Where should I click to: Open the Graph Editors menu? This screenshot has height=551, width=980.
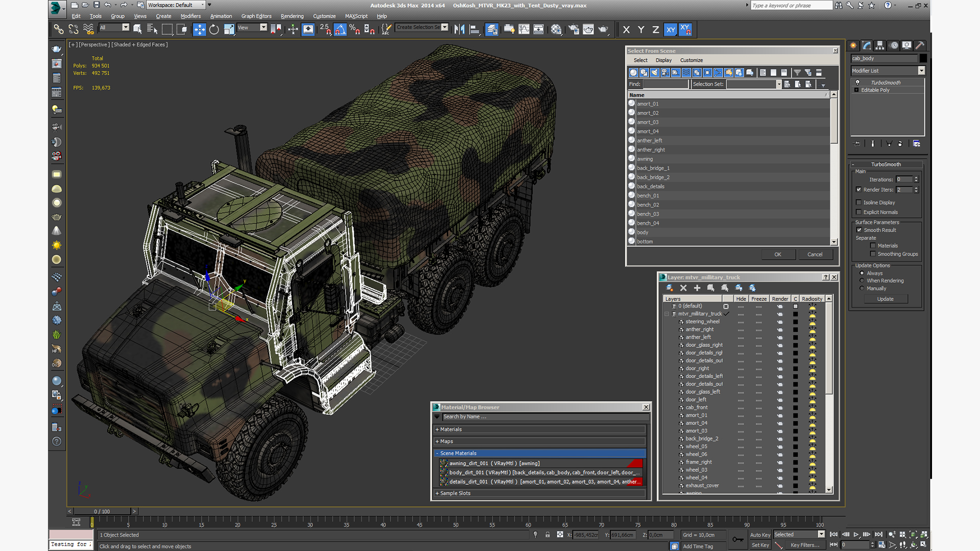(x=256, y=16)
